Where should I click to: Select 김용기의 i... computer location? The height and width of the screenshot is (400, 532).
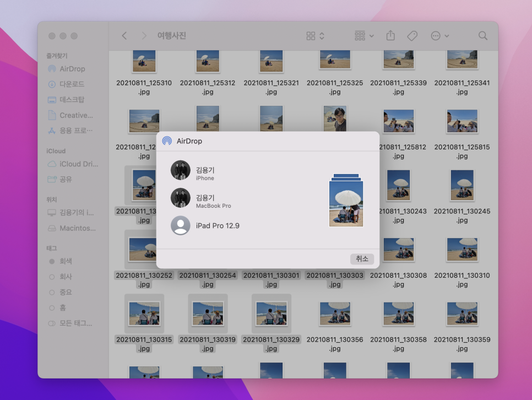[75, 213]
